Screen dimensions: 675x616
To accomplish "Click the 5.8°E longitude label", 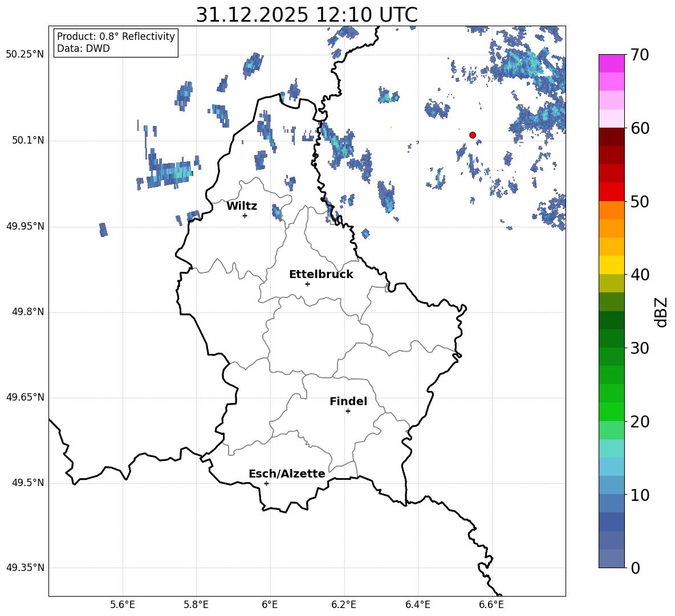I will pos(196,605).
